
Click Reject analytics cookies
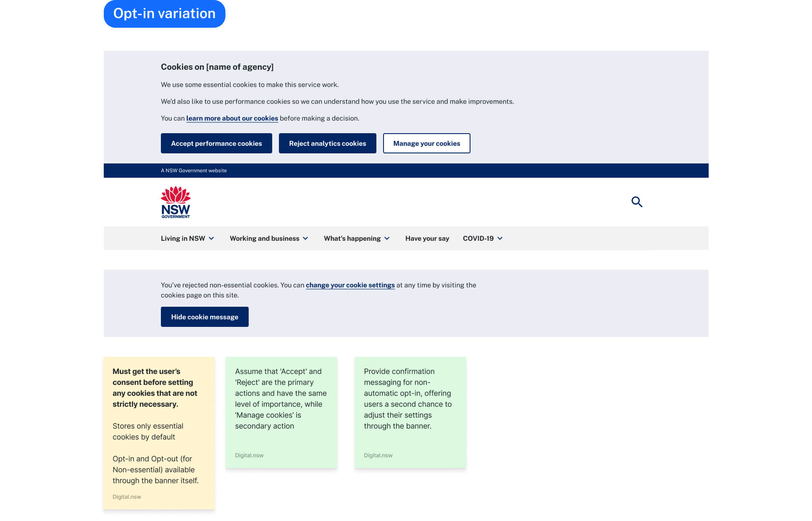pos(327,143)
